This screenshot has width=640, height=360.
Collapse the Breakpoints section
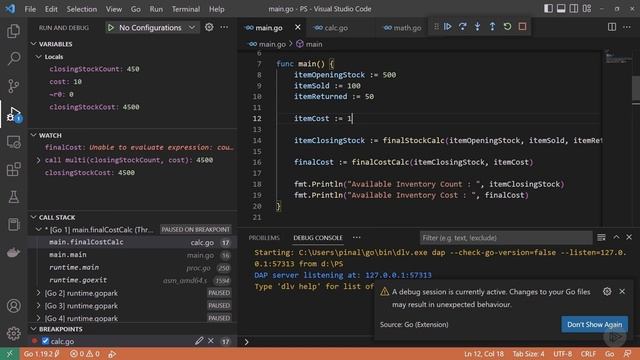(x=33, y=329)
